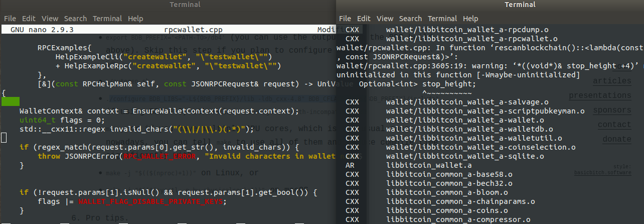
Task: Click the 'WALLET_FLAG_DISABLE_PRIVATE_KEYS' token
Action: [150, 201]
